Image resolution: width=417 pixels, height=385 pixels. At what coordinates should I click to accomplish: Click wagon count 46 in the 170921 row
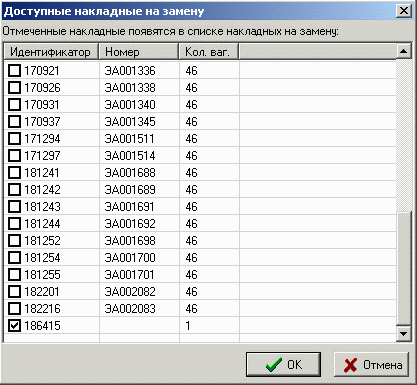tap(192, 71)
